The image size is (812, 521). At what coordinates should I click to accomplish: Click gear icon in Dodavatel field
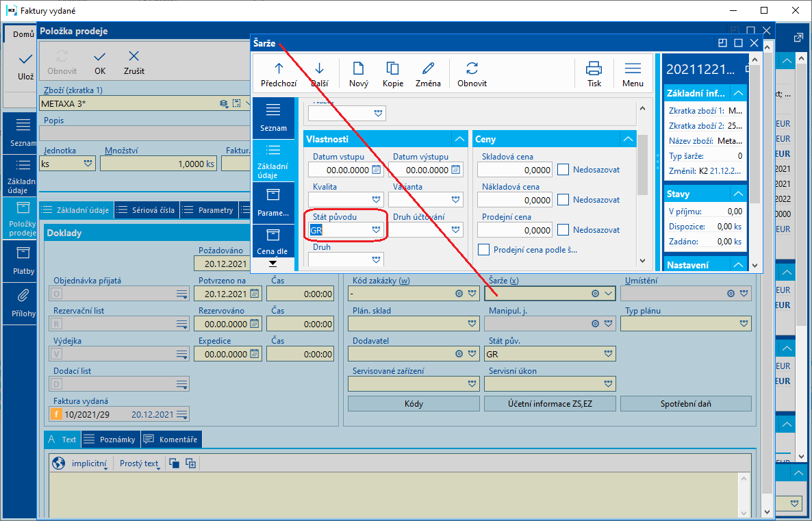[459, 354]
